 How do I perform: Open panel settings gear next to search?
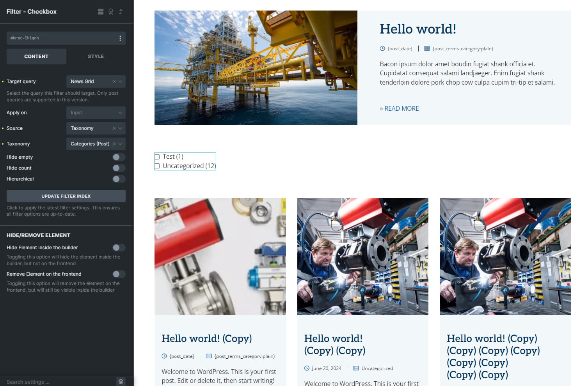point(121,382)
